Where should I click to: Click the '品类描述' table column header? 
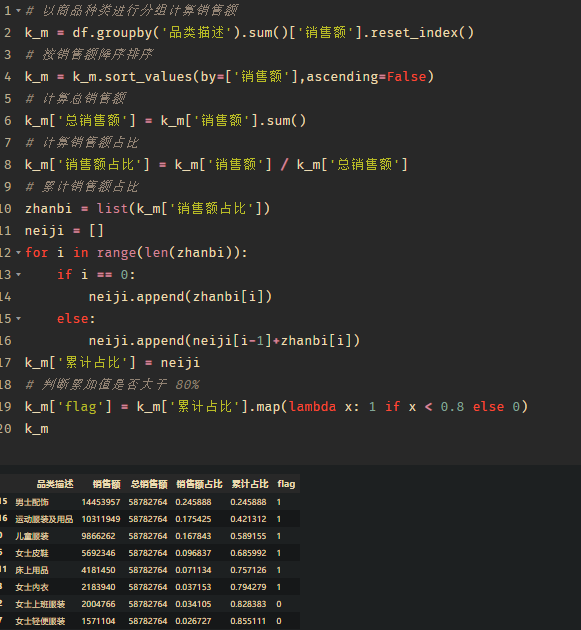point(55,484)
